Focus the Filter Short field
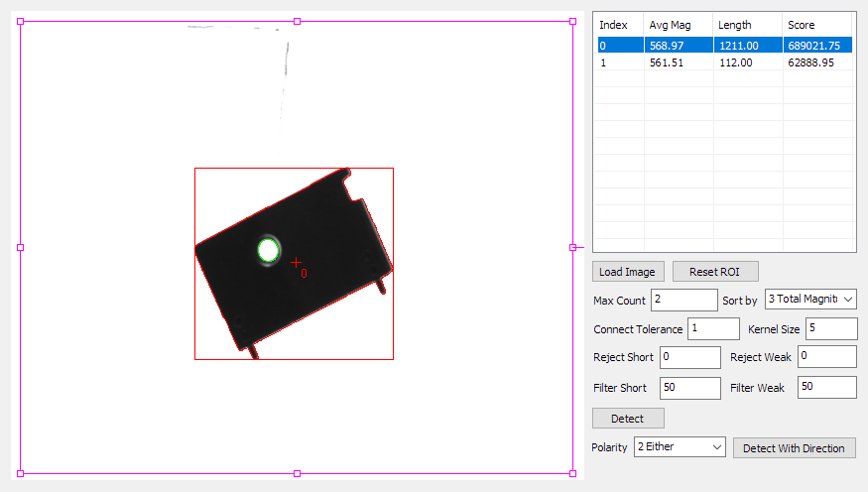Screen dimensions: 868x492 pos(690,388)
